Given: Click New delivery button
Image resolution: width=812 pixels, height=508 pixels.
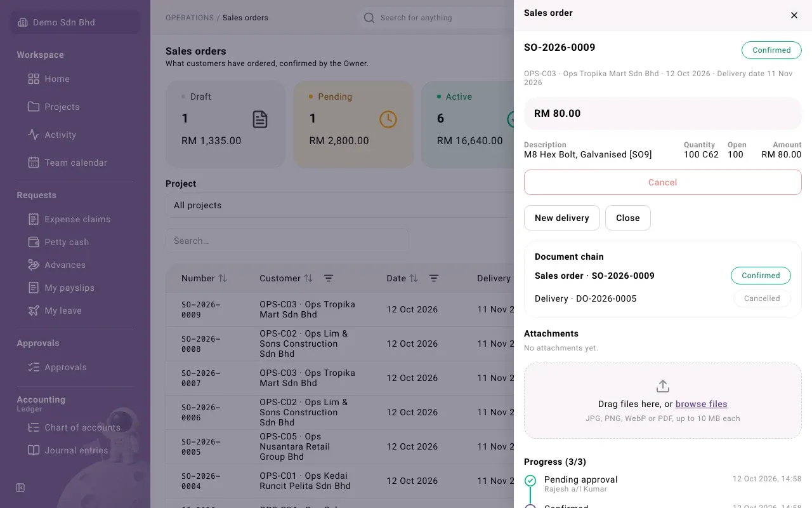Looking at the screenshot, I should (561, 218).
